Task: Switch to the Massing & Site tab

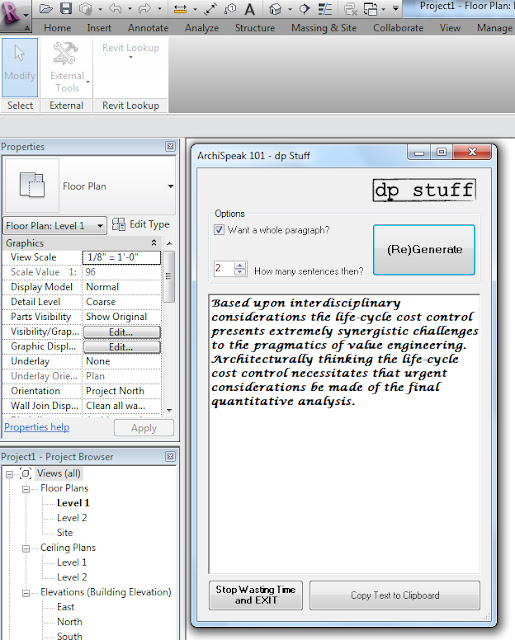Action: coord(324,28)
